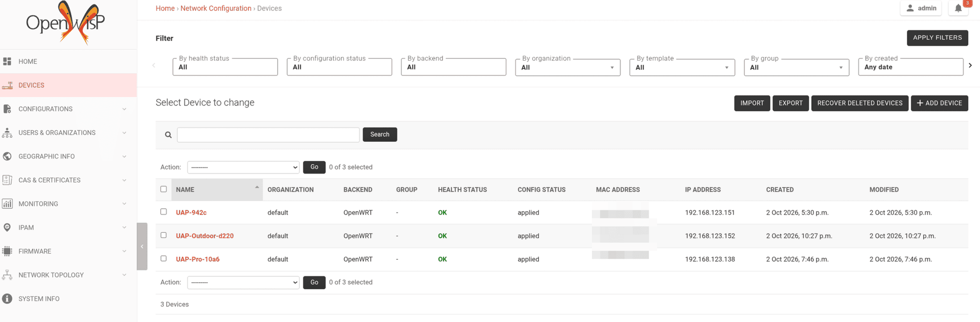Click the IPAM location pin icon
Screen dimensions: 980x322
(x=7, y=227)
